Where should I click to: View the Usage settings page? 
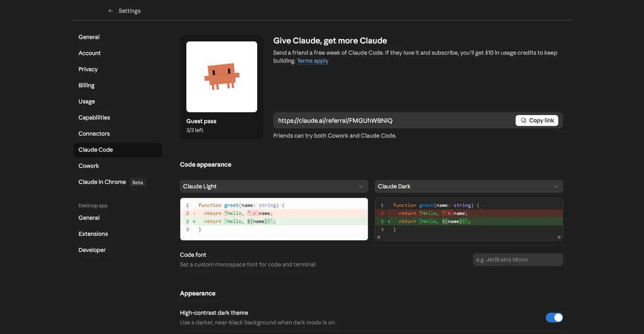[118, 101]
